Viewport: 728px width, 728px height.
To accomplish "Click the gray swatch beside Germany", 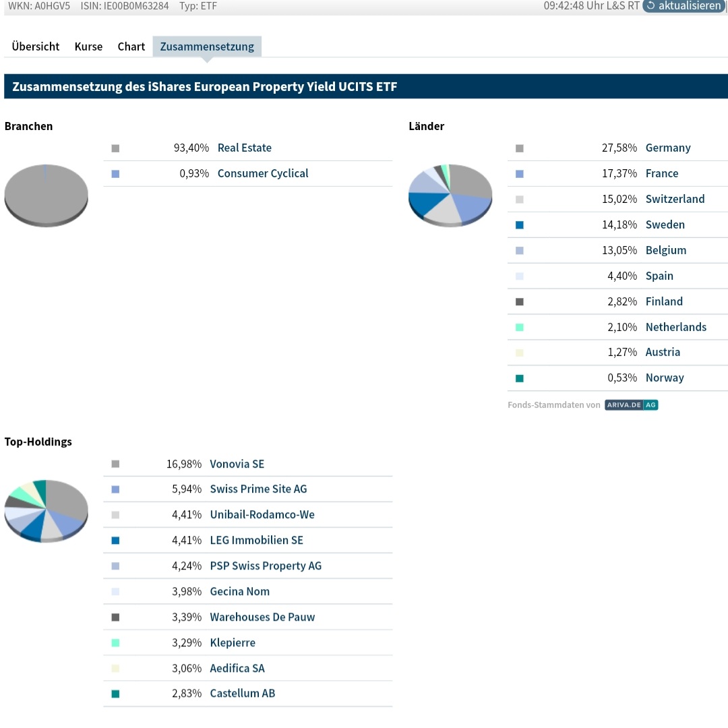I will coord(520,148).
